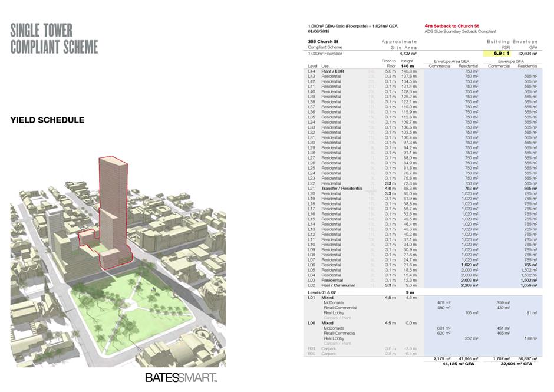Click the total '44,125 m² GEA'
This screenshot has width=554, height=392.
pyautogui.click(x=459, y=364)
